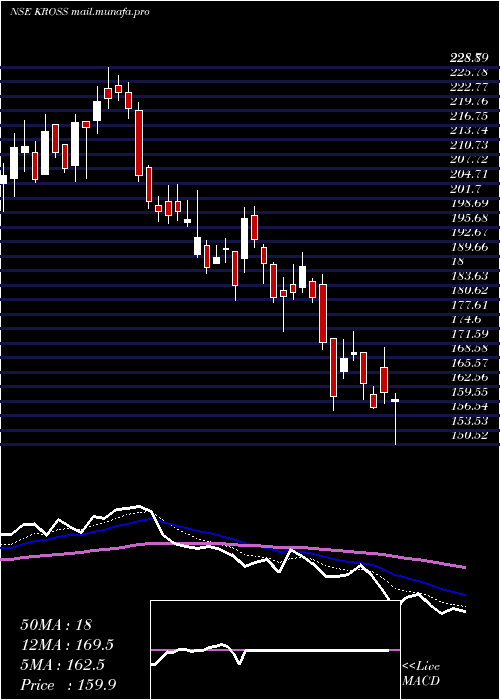Click the 207.72 price axis label
The image size is (500, 700).
click(469, 159)
